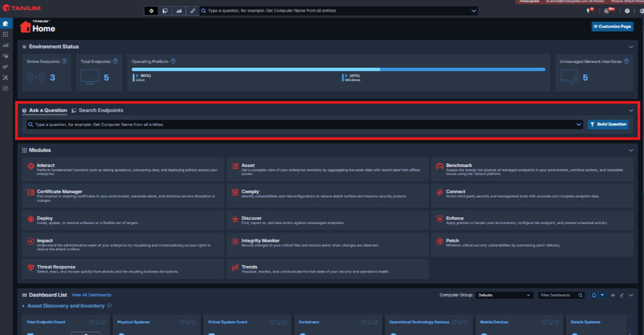Screen dimensions: 644x335
Task: Open the wrench tools icon in sidebar
Action: [x=5, y=77]
